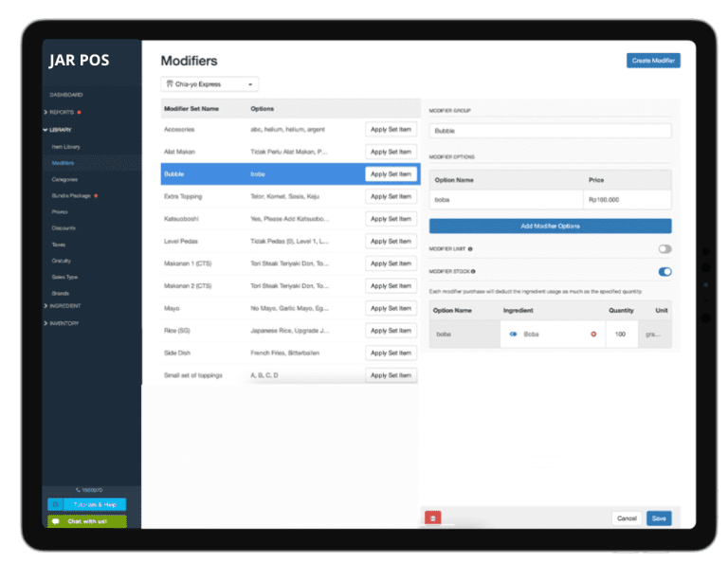Click the Modifier Limit info icon
The height and width of the screenshot is (563, 728).
470,249
